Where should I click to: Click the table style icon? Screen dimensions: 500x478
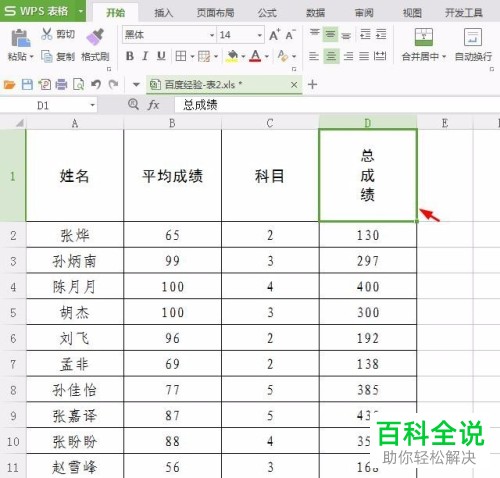click(204, 56)
